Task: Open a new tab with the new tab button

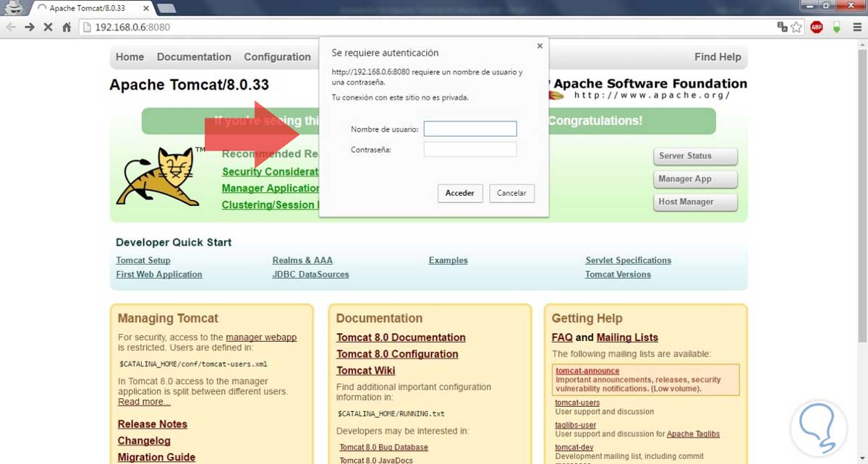Action: coord(166,8)
